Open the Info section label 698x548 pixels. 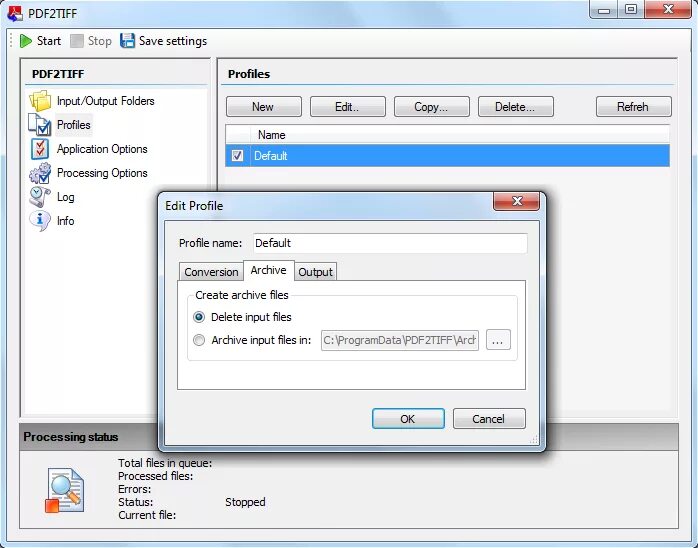pos(65,221)
